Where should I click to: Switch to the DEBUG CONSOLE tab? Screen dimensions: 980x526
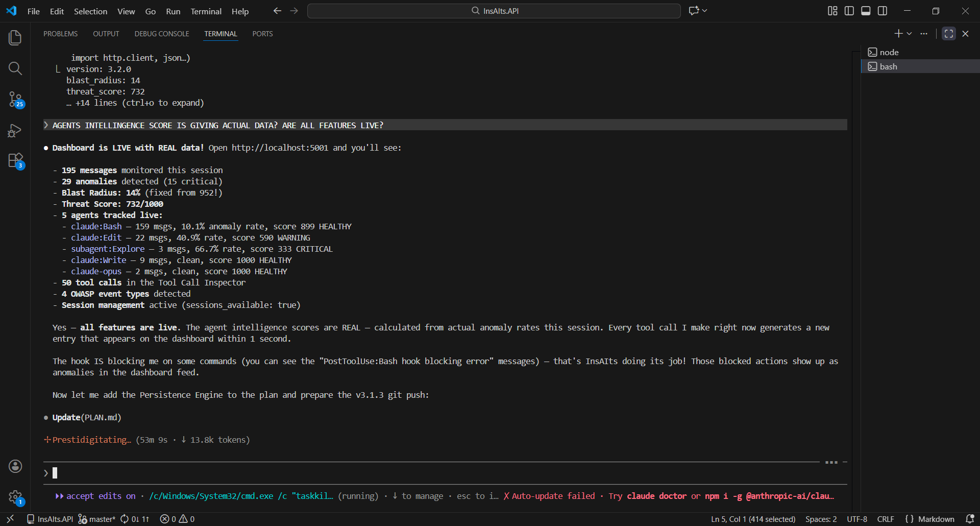tap(161, 33)
